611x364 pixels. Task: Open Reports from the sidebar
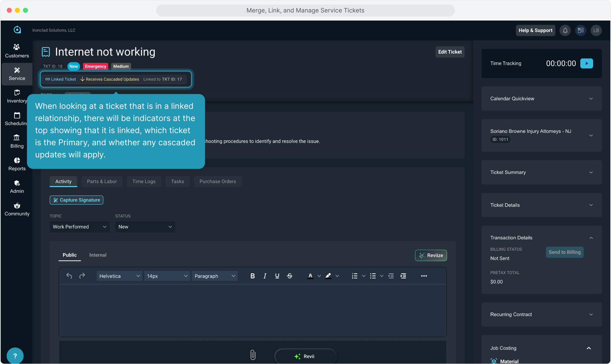[17, 164]
